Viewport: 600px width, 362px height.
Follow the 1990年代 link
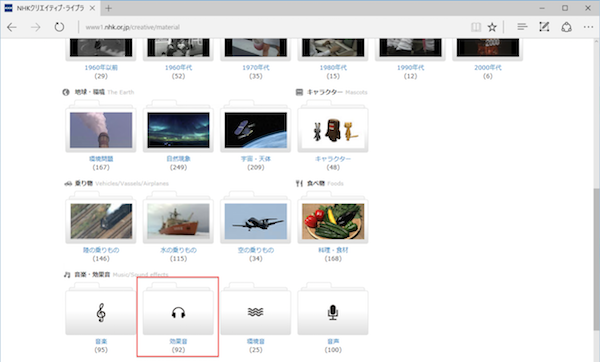coord(410,67)
